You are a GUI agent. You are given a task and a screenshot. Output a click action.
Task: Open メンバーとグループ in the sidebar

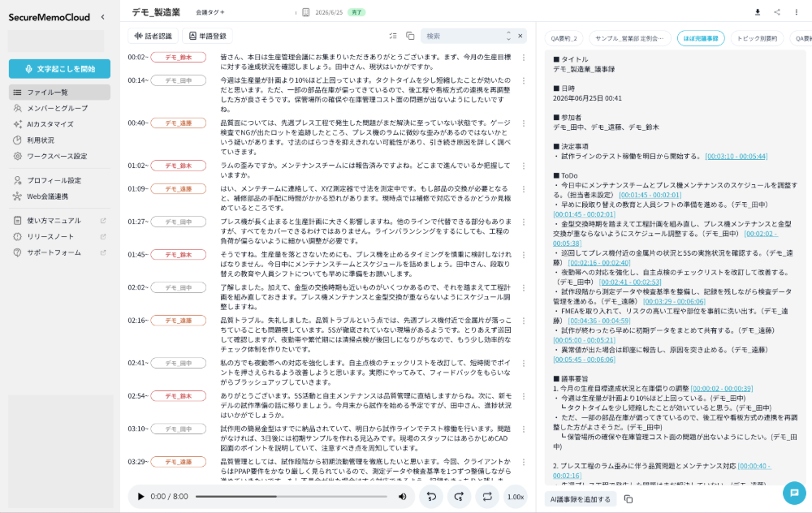coord(59,108)
